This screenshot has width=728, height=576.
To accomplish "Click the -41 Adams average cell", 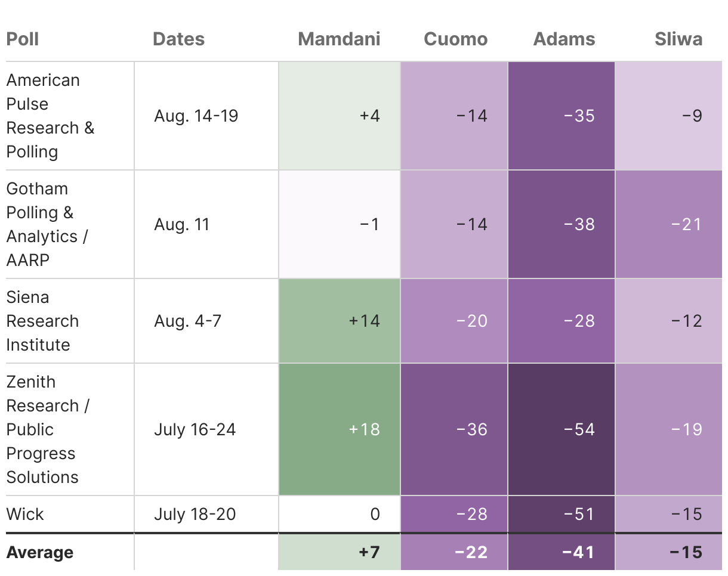I will click(x=561, y=552).
